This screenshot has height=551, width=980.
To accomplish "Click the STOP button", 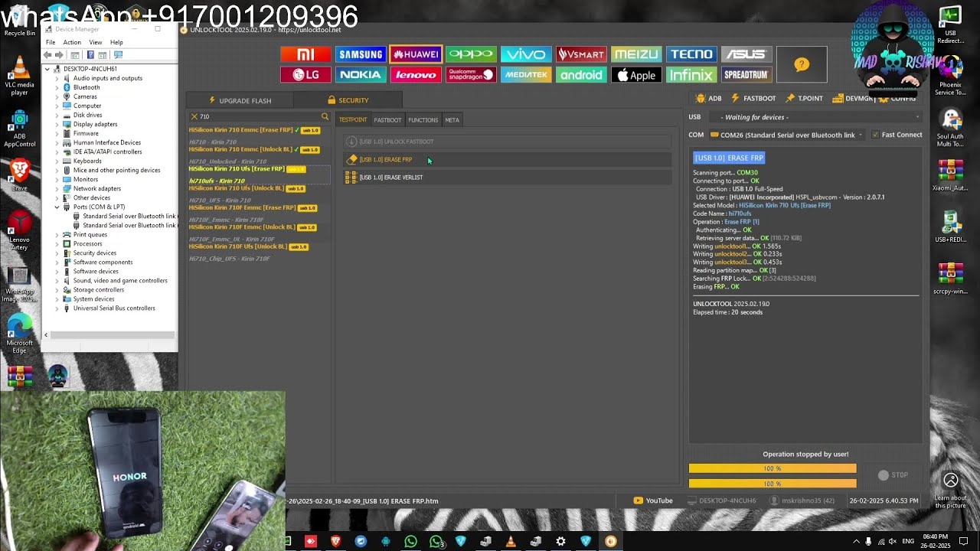I will pos(893,475).
